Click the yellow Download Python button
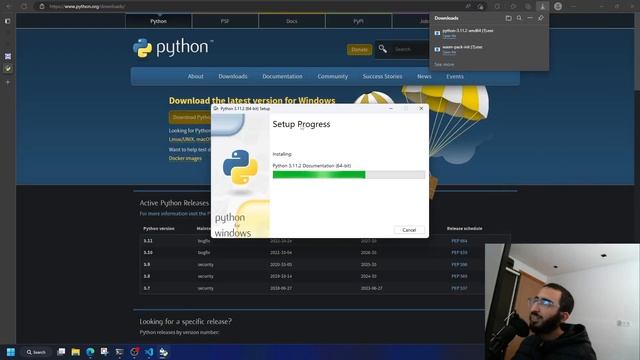The height and width of the screenshot is (360, 640). tap(190, 117)
